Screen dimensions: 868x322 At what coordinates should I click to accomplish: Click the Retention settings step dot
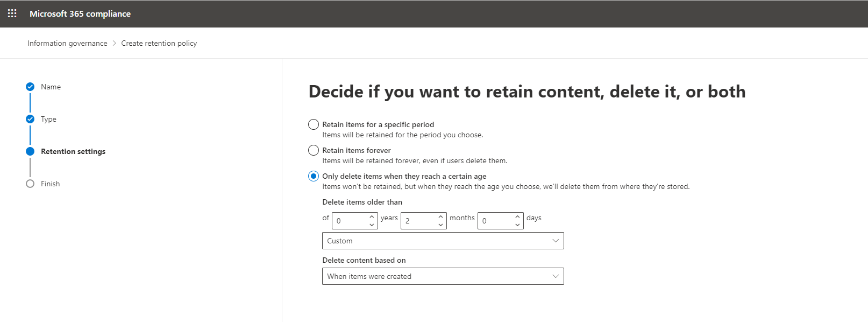click(30, 151)
